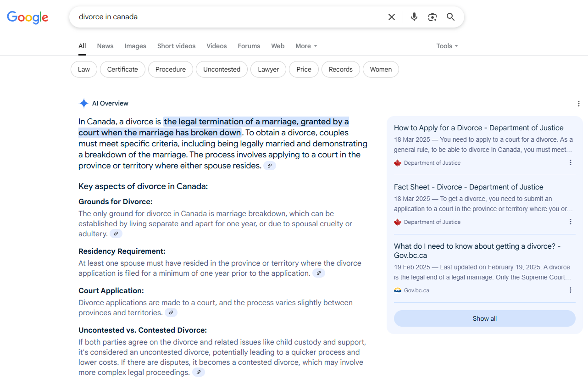Click 'Department of Justice' under Fact Sheet
The height and width of the screenshot is (379, 588).
pos(432,222)
